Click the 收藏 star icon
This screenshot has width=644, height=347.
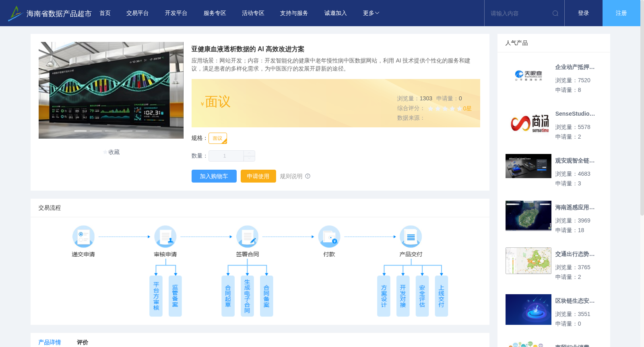tap(105, 152)
